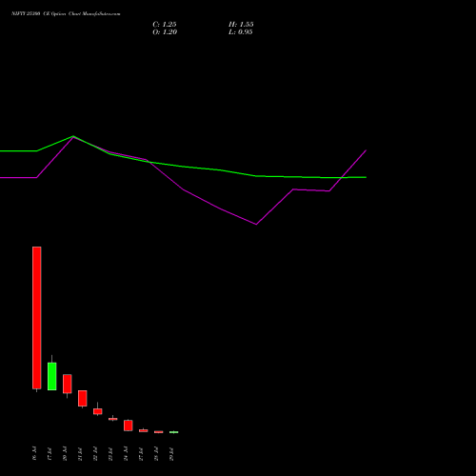The image size is (476, 476).
Task: Select the red candle for 24 Jul
Action: 129,426
